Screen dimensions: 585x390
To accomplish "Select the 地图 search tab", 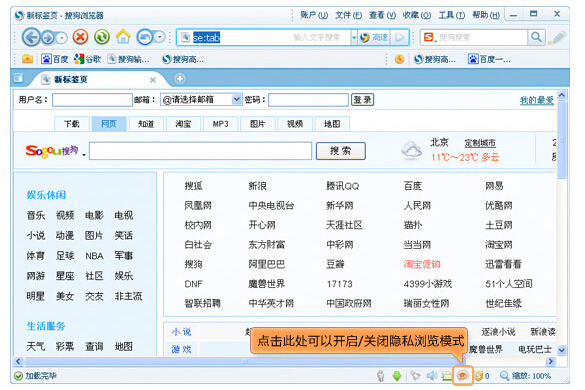I will (332, 124).
